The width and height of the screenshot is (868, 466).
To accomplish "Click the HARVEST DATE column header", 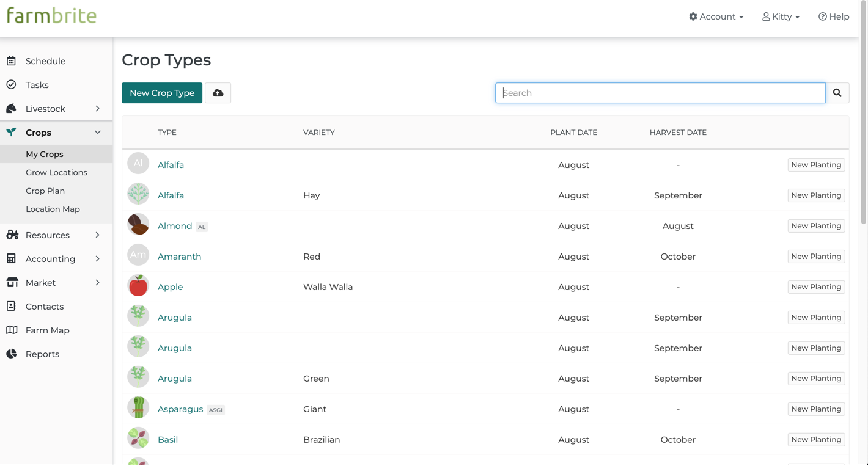I will 678,133.
